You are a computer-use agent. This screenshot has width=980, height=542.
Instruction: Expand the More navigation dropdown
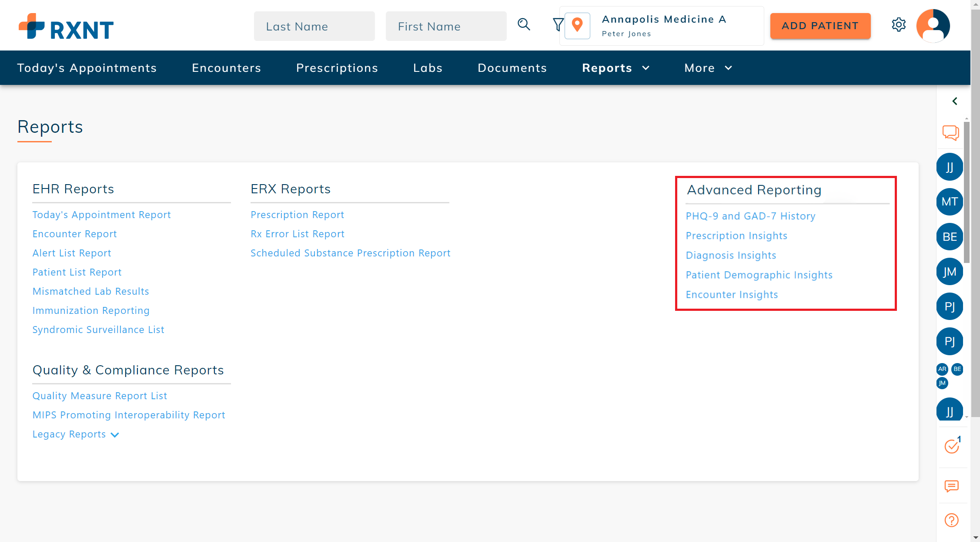click(x=708, y=68)
